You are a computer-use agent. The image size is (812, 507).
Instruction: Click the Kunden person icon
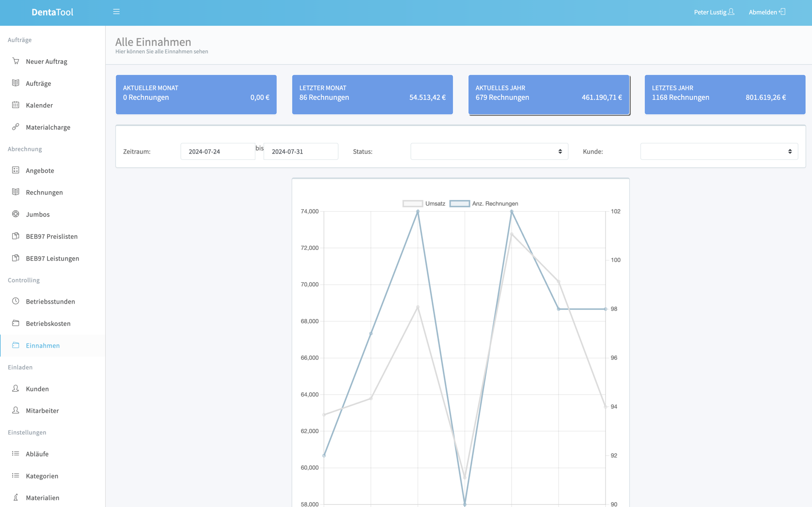click(16, 388)
